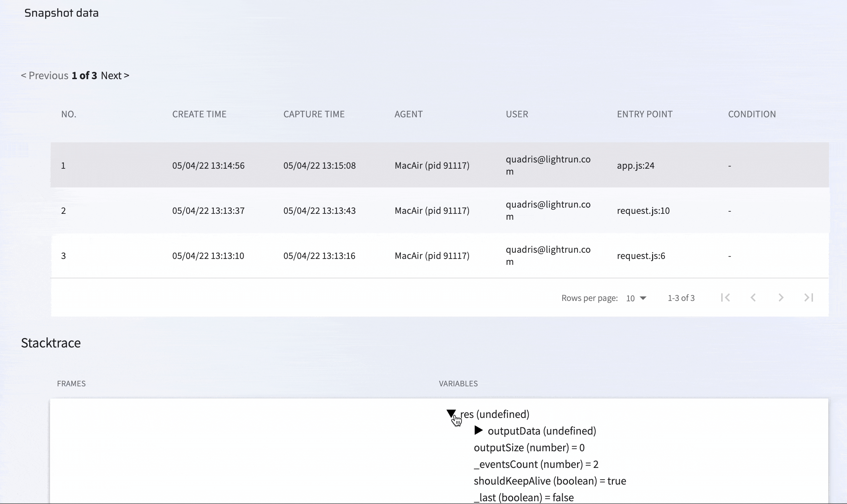This screenshot has width=847, height=504.
Task: Expand the outputData variable node
Action: click(478, 430)
